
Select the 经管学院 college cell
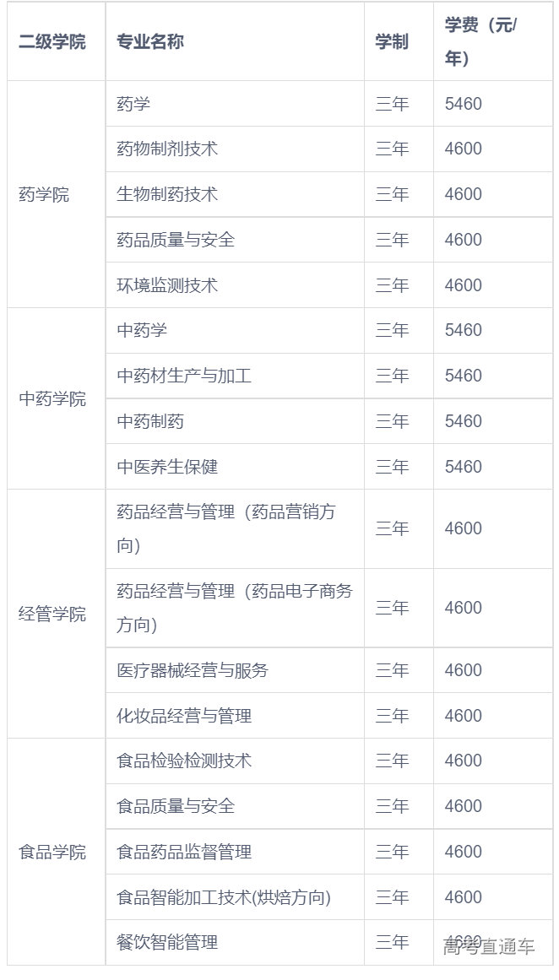(52, 614)
